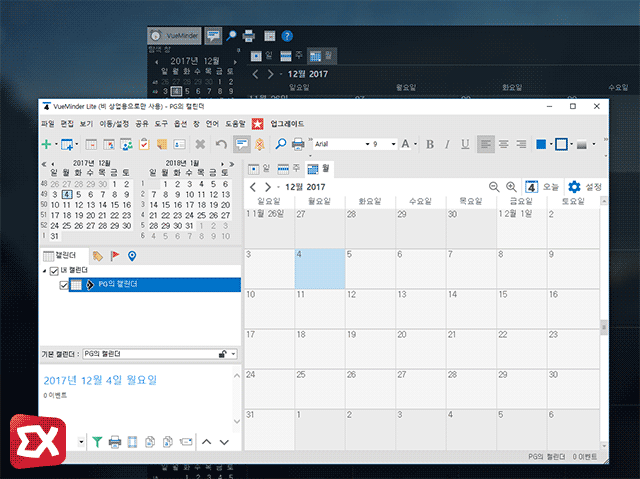
Task: Switch to the 주 week view tab
Action: coord(288,169)
